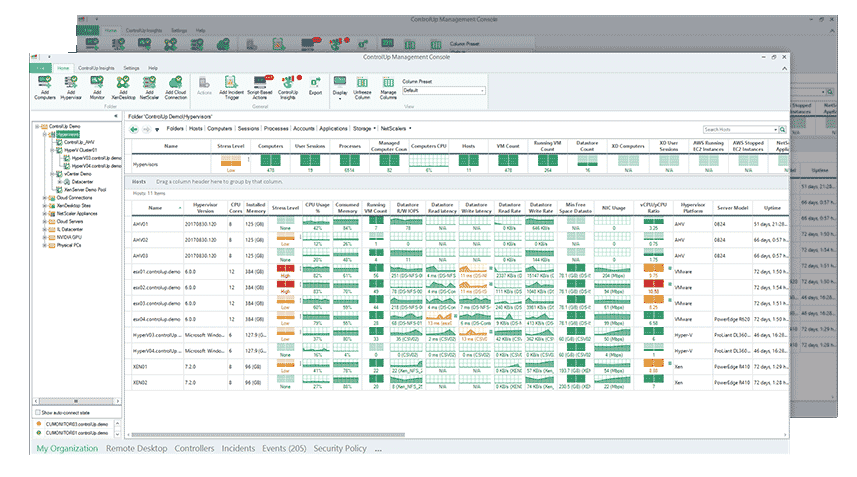The image size is (857, 477).
Task: Switch to the Incidents bottom tab
Action: (238, 448)
